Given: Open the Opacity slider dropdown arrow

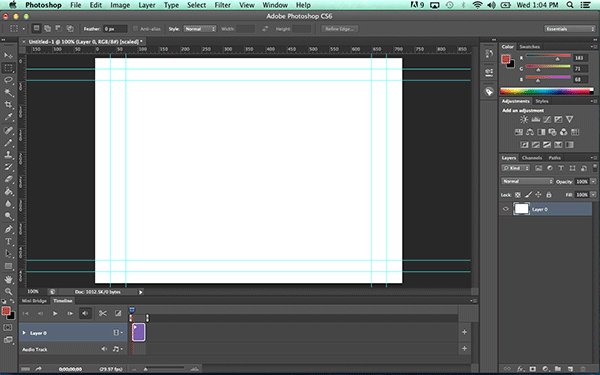Looking at the screenshot, I should click(x=593, y=181).
